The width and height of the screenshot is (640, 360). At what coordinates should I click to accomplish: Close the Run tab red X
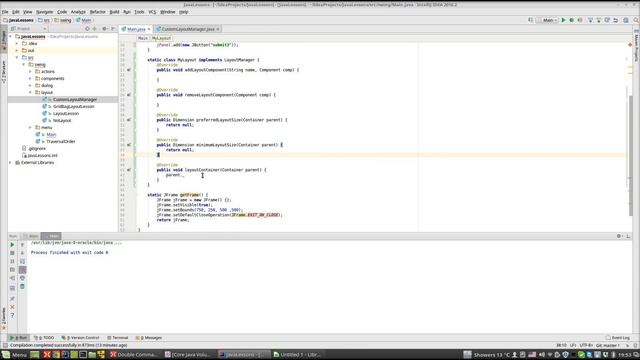pyautogui.click(x=12, y=307)
